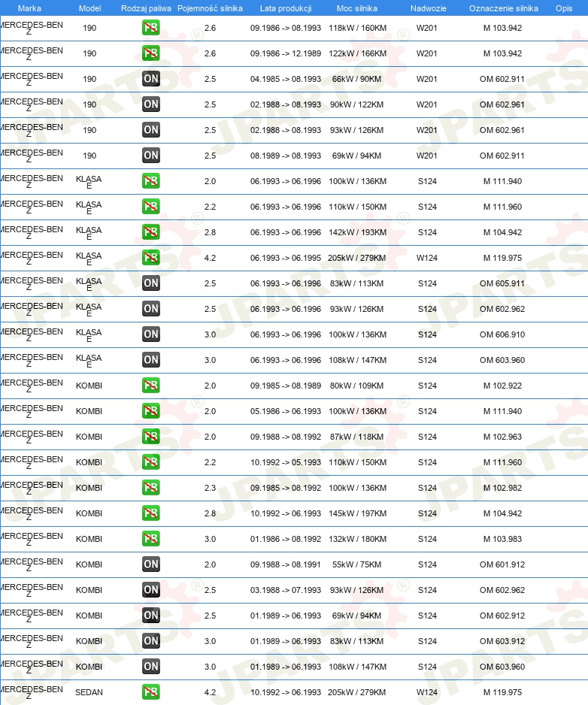Select the petrol icon in the M 102.963 row
Screen dimensions: 588x705
click(x=150, y=437)
